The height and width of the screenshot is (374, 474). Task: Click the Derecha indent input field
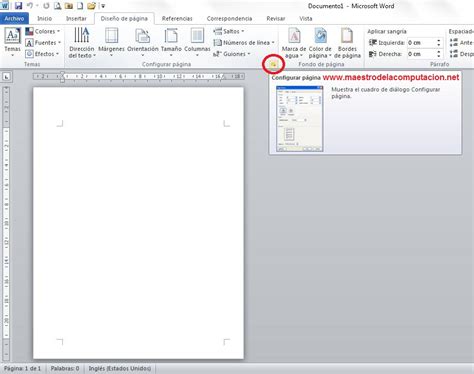click(421, 54)
